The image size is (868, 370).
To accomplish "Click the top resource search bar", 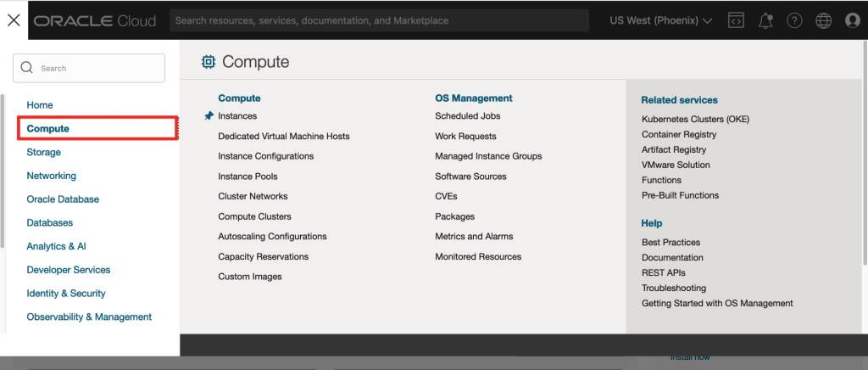I will (x=379, y=20).
